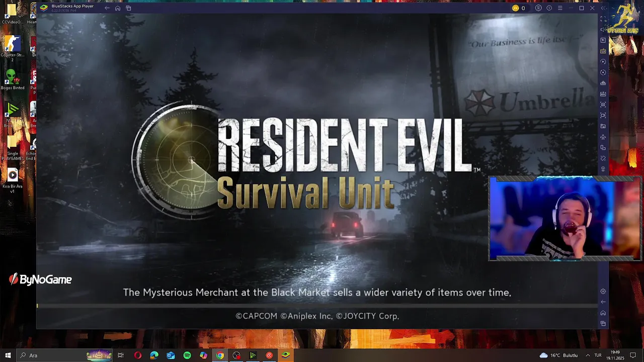This screenshot has height=362, width=644.
Task: Expand hidden system tray icons chevron
Action: pyautogui.click(x=588, y=355)
